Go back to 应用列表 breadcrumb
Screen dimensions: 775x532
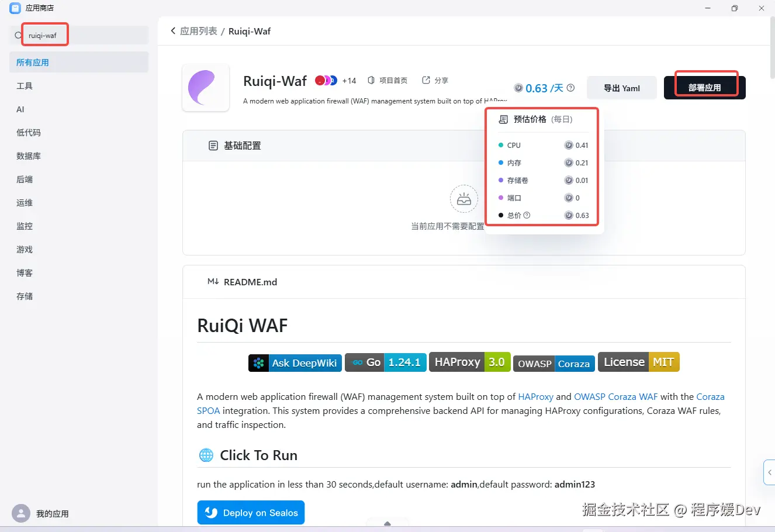(x=199, y=31)
